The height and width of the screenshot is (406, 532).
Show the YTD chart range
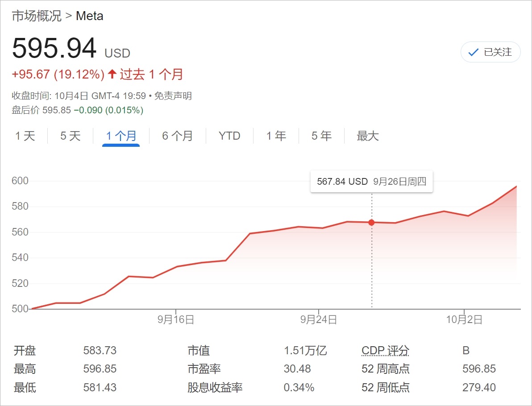[229, 136]
